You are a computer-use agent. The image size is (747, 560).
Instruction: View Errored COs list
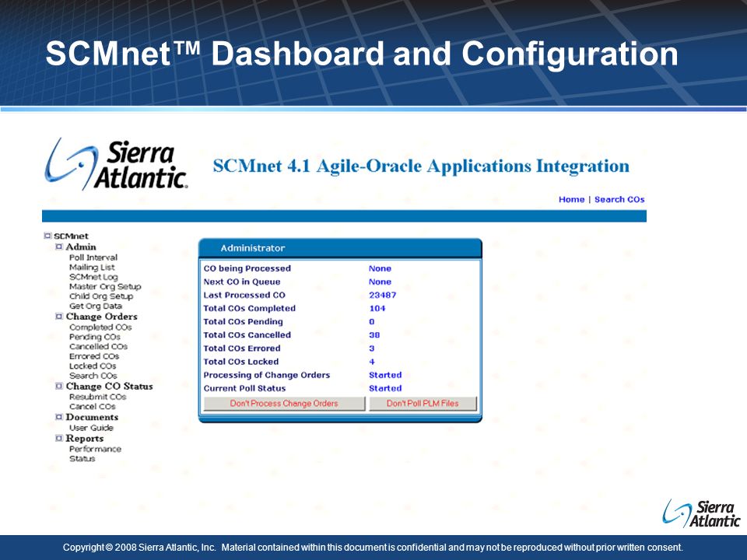[94, 356]
